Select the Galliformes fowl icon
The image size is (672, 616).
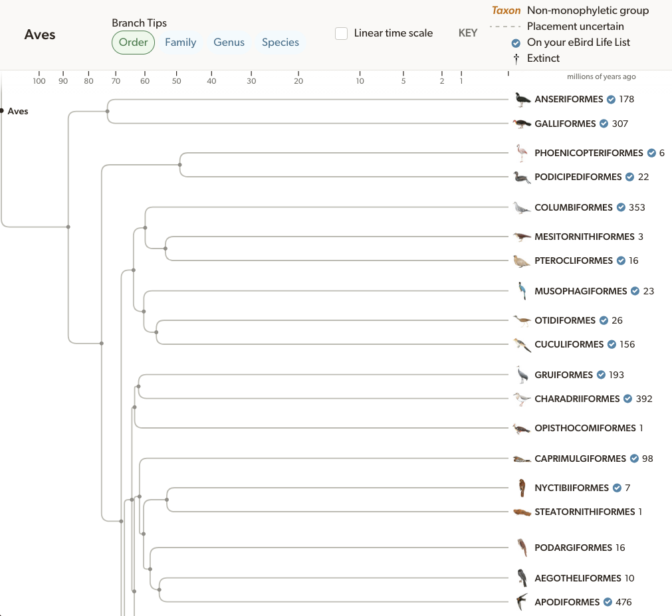[522, 123]
